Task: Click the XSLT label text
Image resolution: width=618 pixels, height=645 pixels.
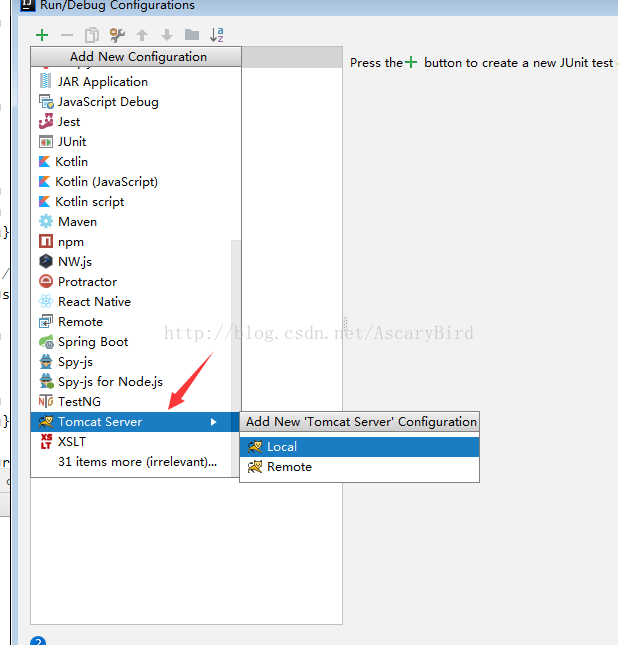Action: [x=72, y=442]
